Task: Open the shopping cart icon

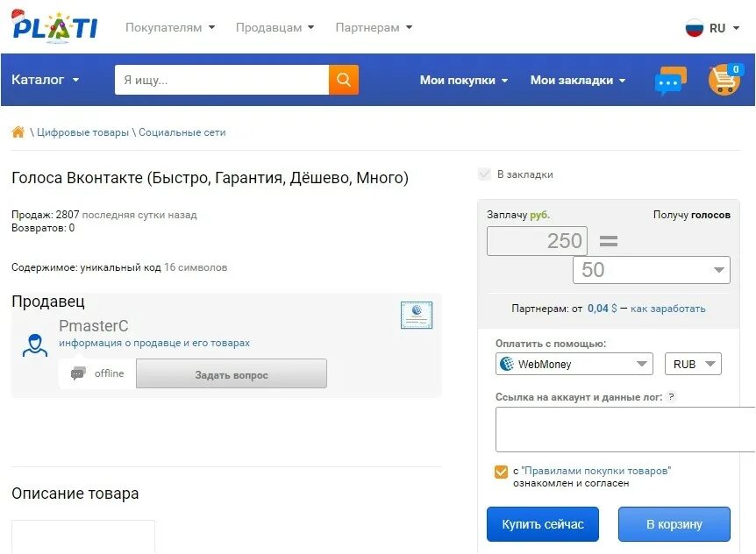Action: pyautogui.click(x=724, y=80)
